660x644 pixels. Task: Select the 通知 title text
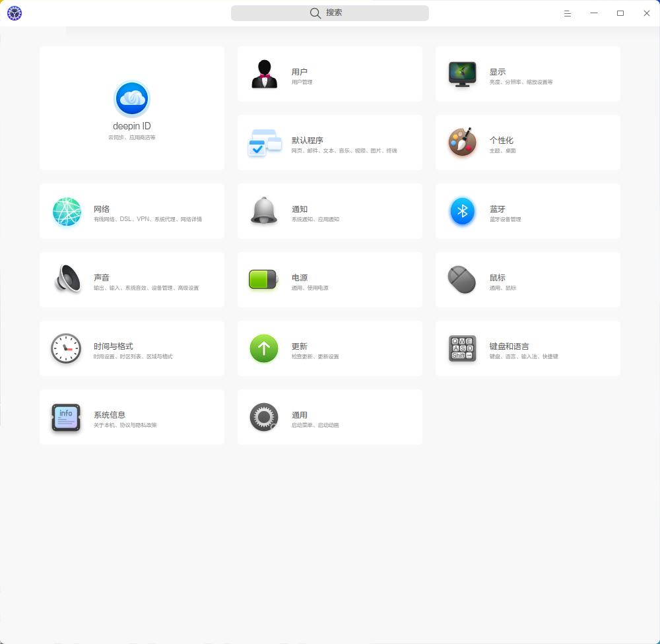point(299,209)
